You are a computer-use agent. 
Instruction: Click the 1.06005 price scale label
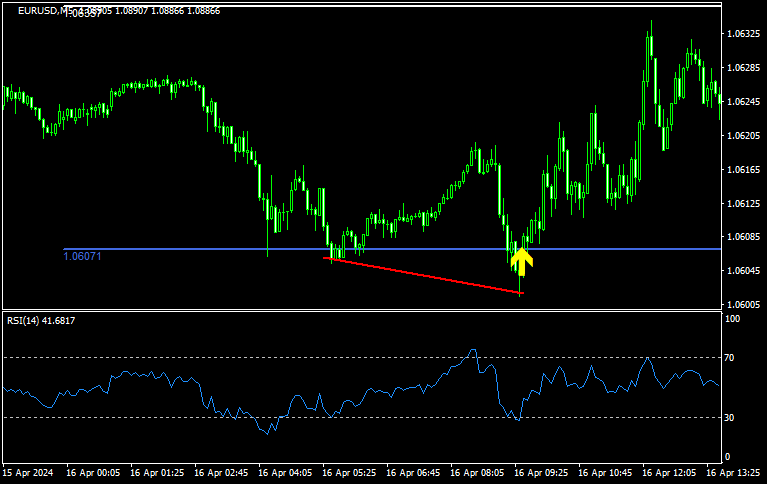(x=743, y=304)
